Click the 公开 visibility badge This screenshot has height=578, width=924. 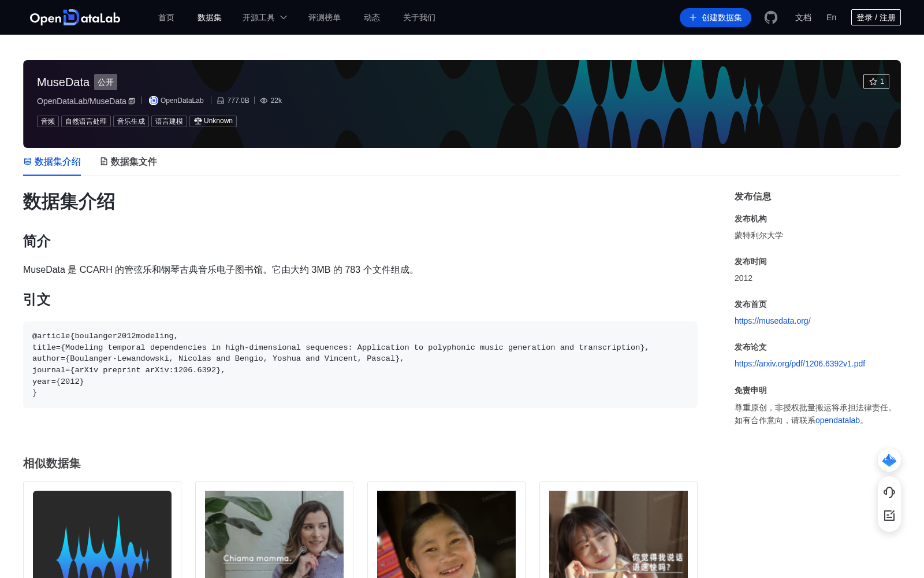click(x=106, y=82)
